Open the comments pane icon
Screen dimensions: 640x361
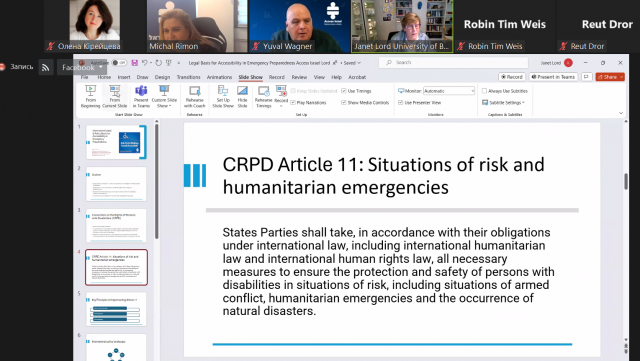tap(587, 77)
